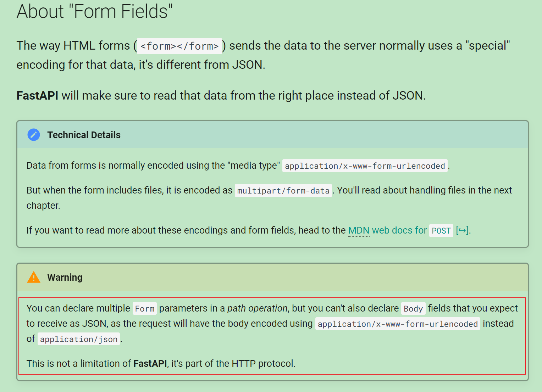
Task: Click the italic "path operation" text
Action: pos(257,308)
